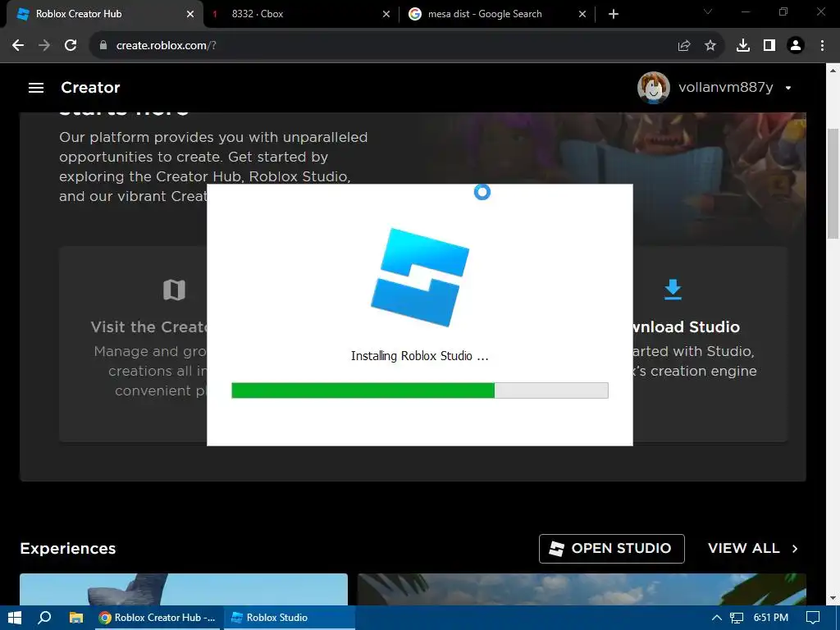This screenshot has height=630, width=840.
Task: Open the Chrome profile icon
Action: [796, 46]
